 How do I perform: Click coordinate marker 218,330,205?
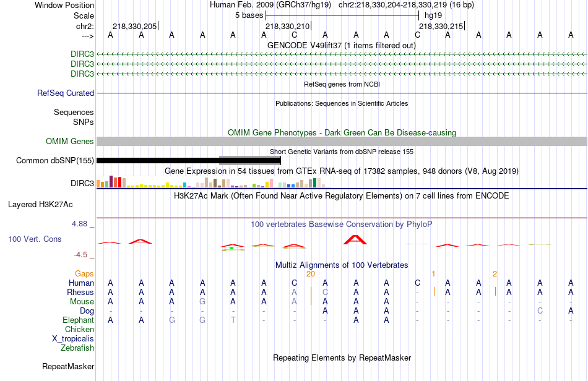pyautogui.click(x=135, y=26)
